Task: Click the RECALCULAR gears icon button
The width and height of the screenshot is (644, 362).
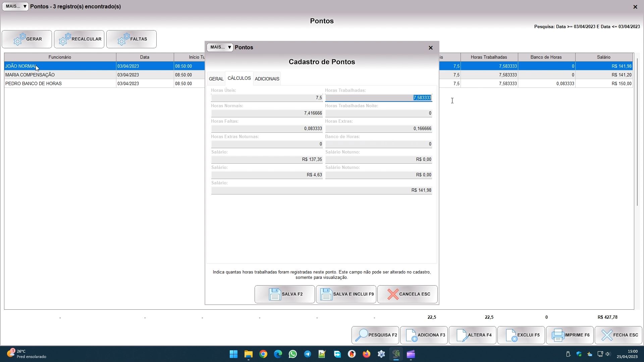Action: (x=65, y=39)
